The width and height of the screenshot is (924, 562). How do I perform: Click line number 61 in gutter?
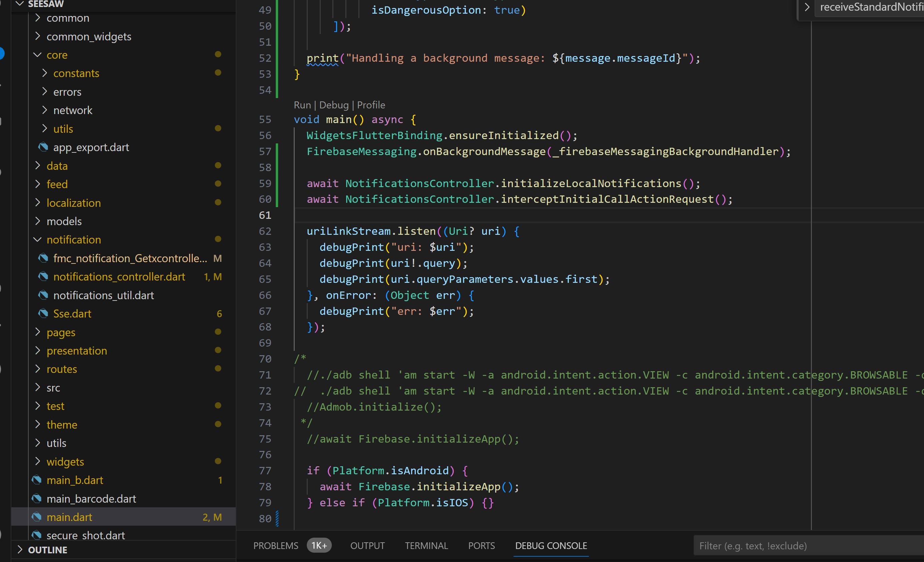pos(265,215)
